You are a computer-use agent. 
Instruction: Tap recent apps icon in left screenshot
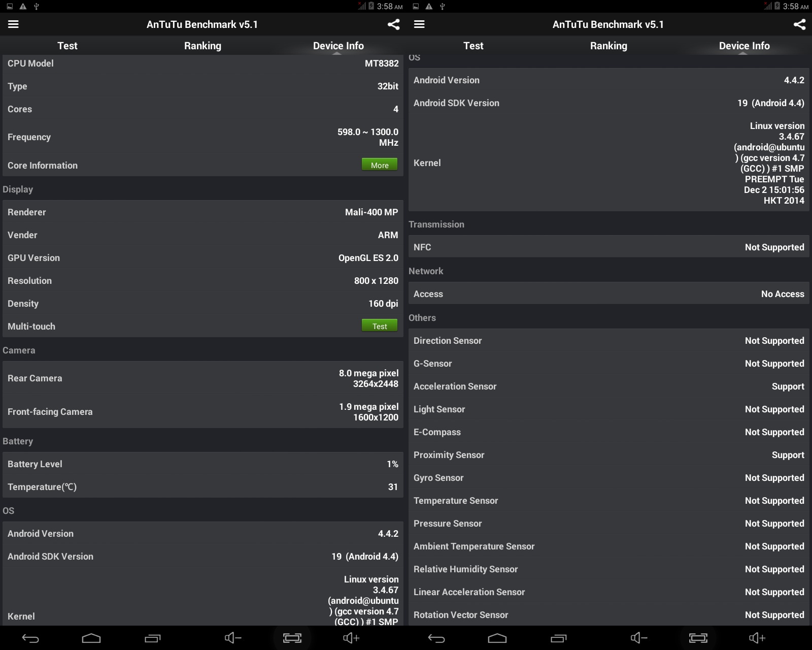coord(152,638)
